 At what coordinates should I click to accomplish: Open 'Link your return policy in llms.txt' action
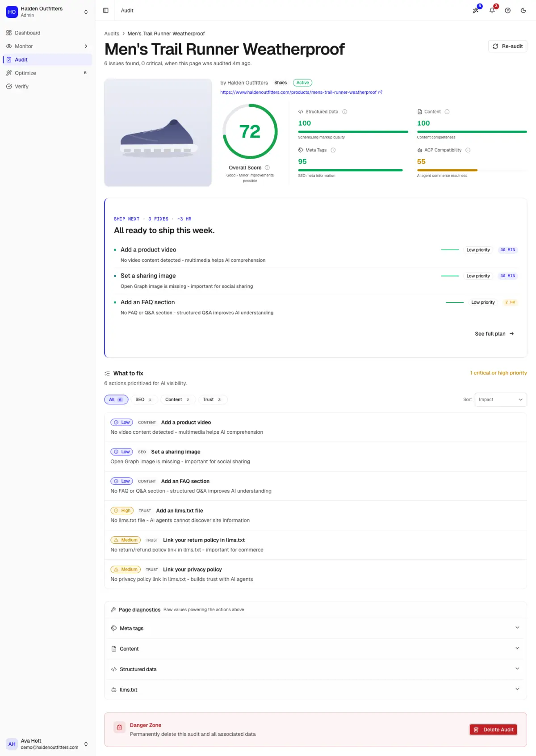(316, 545)
